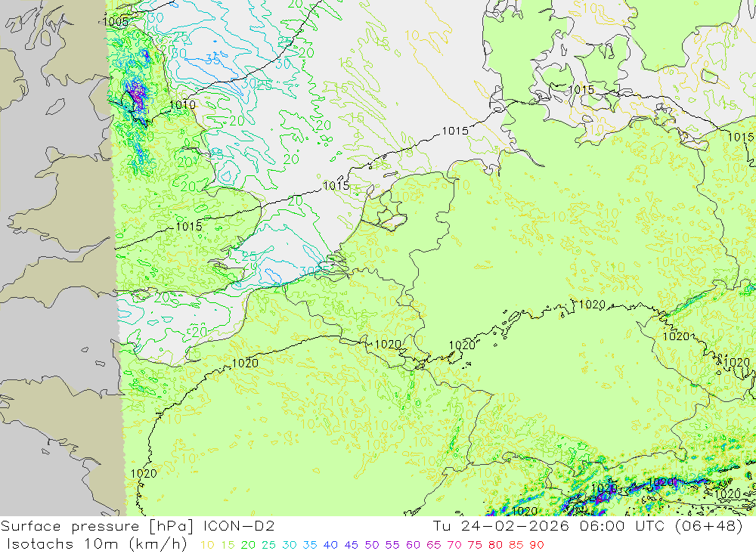This screenshot has height=554, width=756.
Task: Pick the '35' value in isotachs legend
Action: pyautogui.click(x=310, y=545)
